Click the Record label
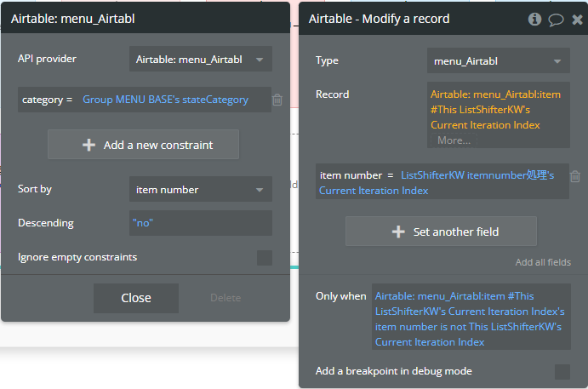588x389 pixels. [332, 94]
